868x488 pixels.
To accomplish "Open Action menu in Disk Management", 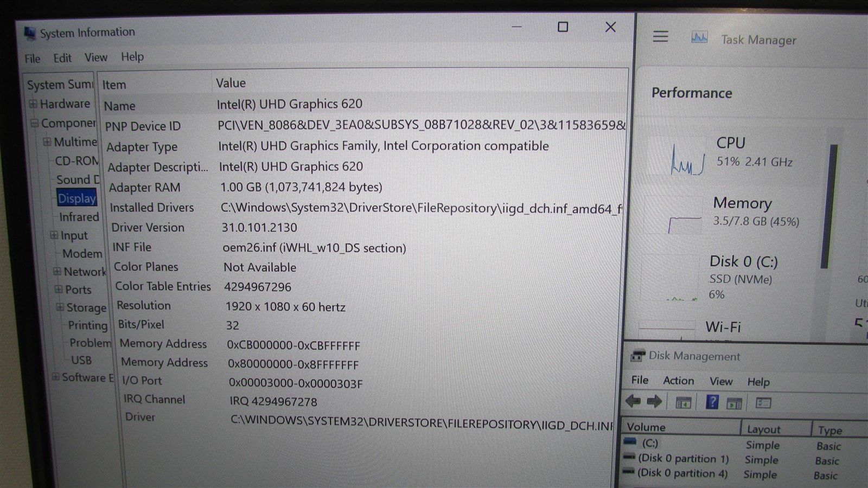I will click(678, 381).
